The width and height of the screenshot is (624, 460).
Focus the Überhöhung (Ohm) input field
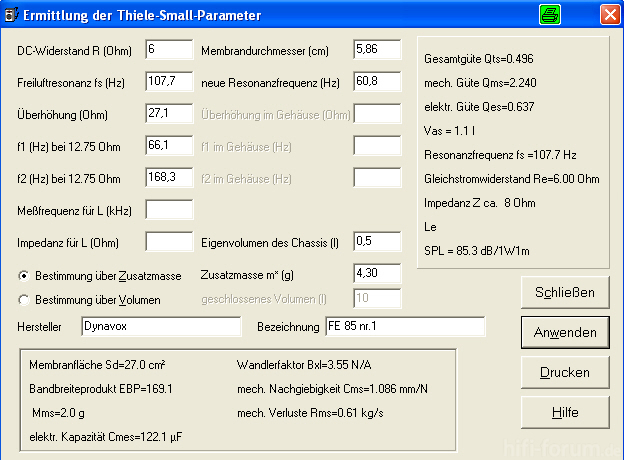(170, 113)
